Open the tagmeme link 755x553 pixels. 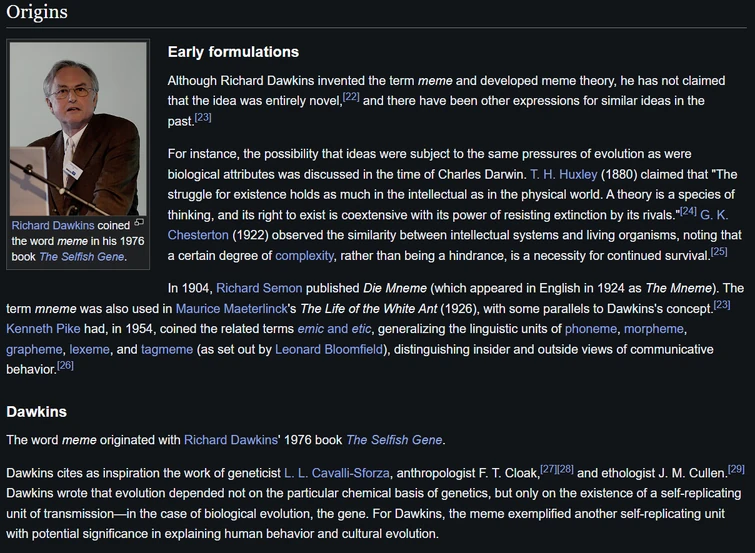pyautogui.click(x=167, y=349)
